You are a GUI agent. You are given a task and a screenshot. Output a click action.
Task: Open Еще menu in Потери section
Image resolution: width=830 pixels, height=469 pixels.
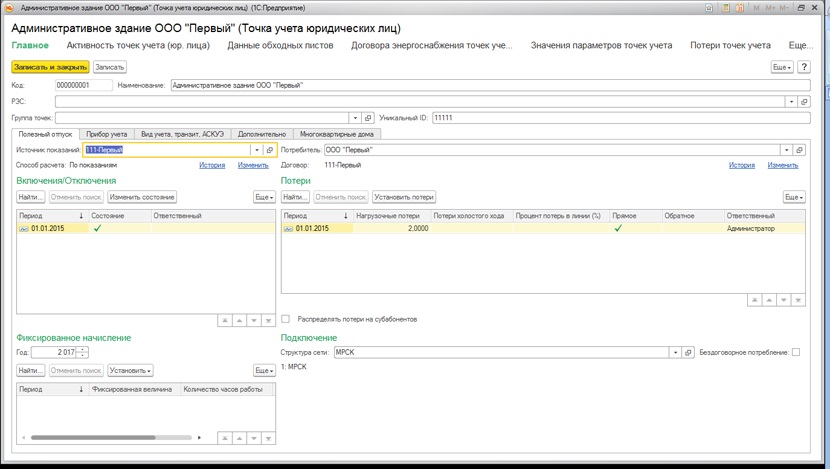(794, 197)
